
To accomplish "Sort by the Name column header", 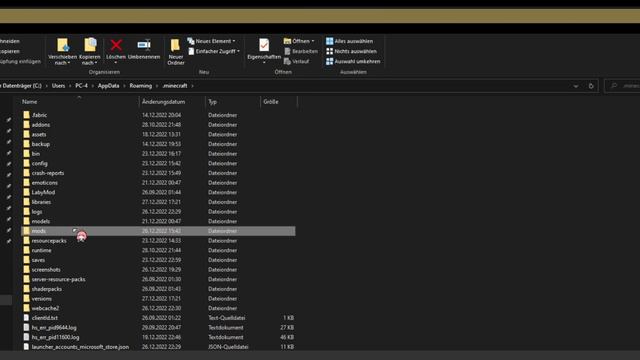I will 29,102.
